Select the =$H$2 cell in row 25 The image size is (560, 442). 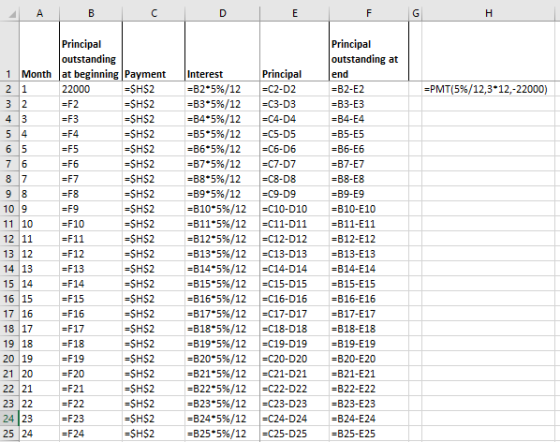(x=154, y=434)
